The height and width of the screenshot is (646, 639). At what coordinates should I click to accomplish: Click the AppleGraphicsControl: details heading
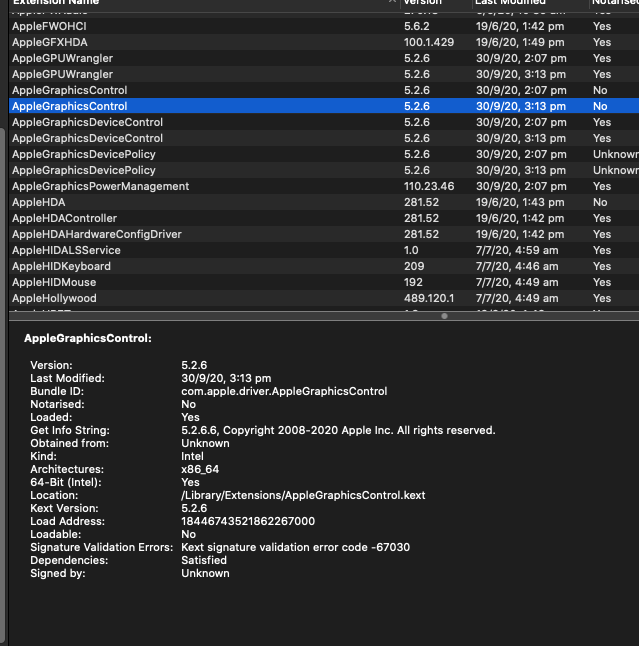click(88, 338)
